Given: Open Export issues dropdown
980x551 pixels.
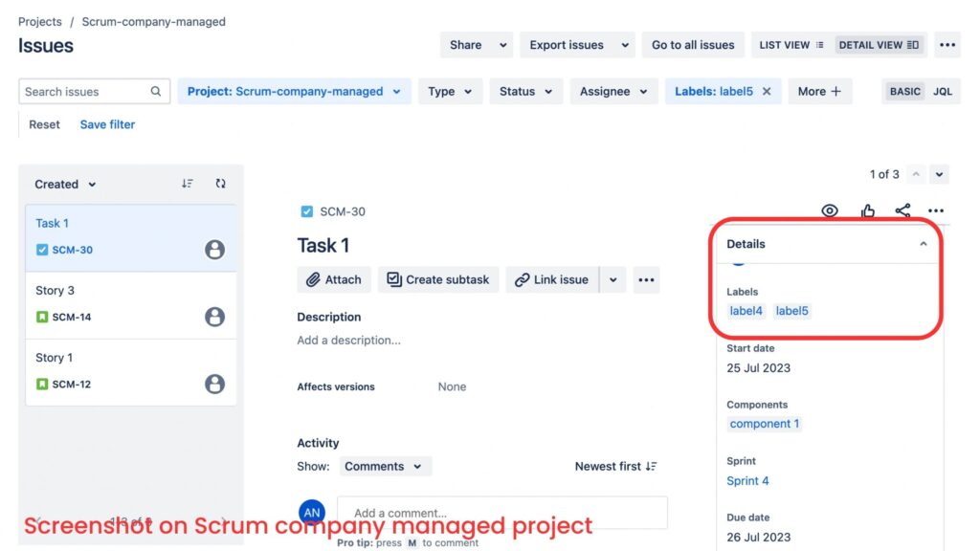Looking at the screenshot, I should pyautogui.click(x=577, y=45).
